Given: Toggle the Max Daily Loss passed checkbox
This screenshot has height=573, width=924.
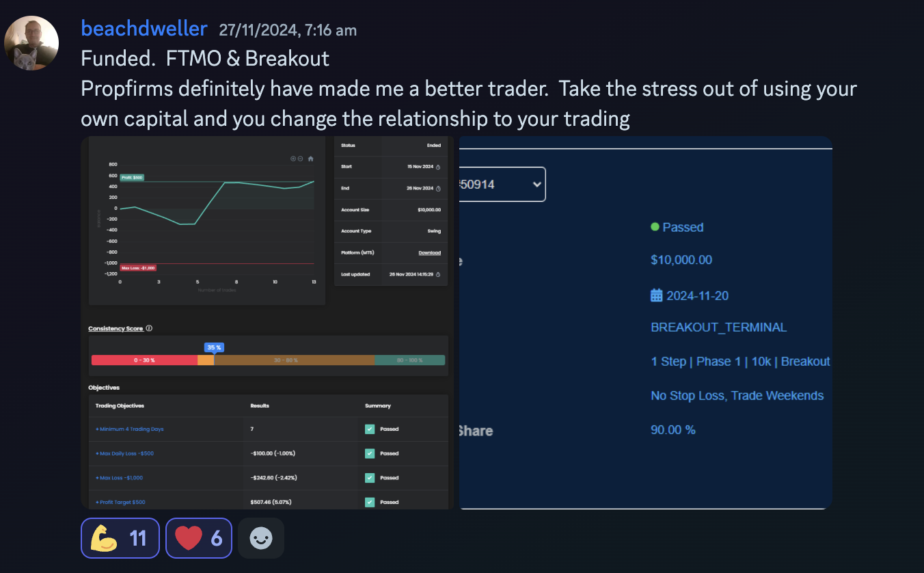Looking at the screenshot, I should coord(370,453).
